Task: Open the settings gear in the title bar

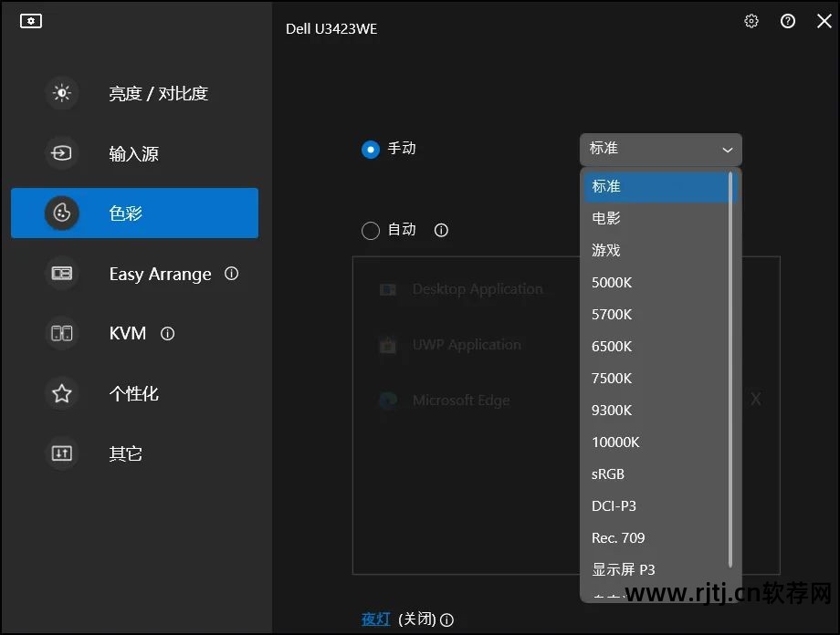Action: click(x=751, y=20)
